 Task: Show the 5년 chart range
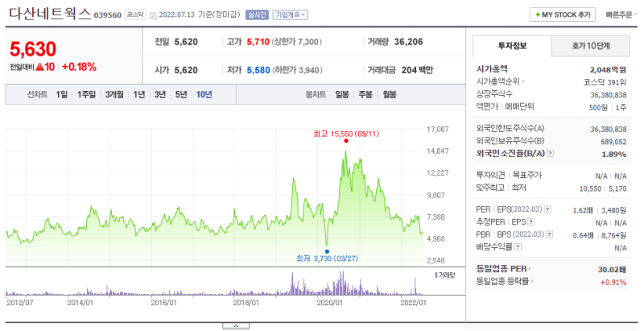tap(181, 94)
